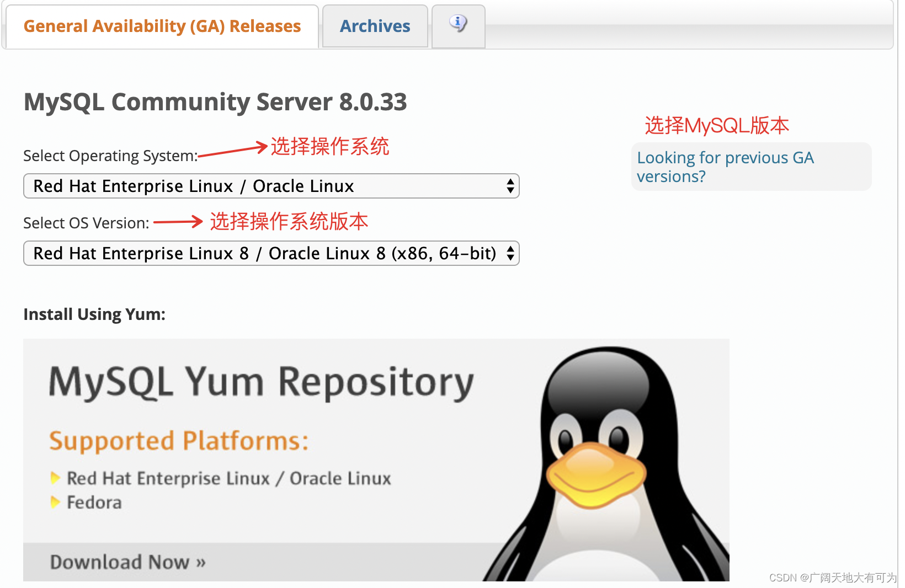
Task: Click the Select OS Version: label
Action: click(87, 223)
